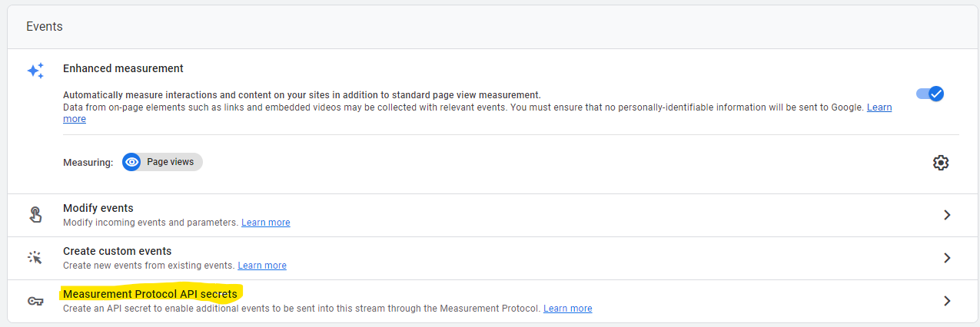Click the Modify events touch icon

(35, 215)
